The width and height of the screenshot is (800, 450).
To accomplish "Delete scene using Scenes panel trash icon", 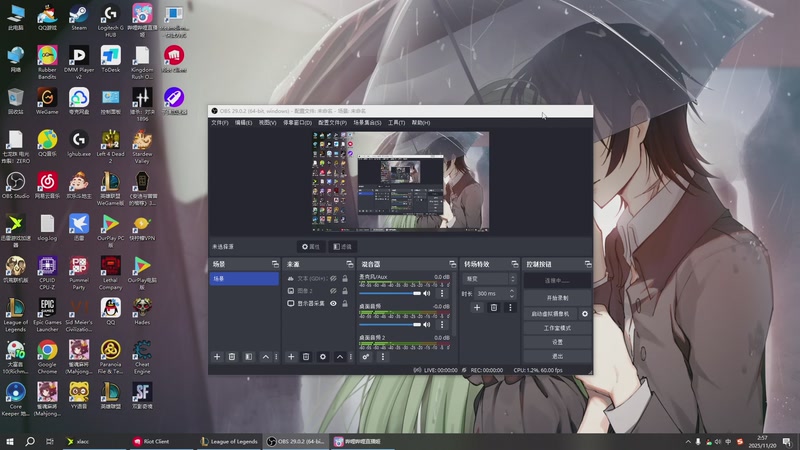I will 232,357.
